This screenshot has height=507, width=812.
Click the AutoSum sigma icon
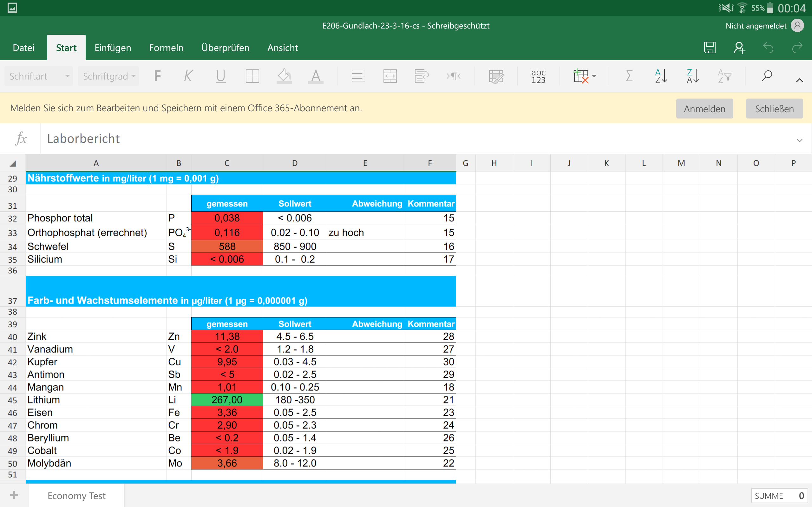click(x=629, y=76)
